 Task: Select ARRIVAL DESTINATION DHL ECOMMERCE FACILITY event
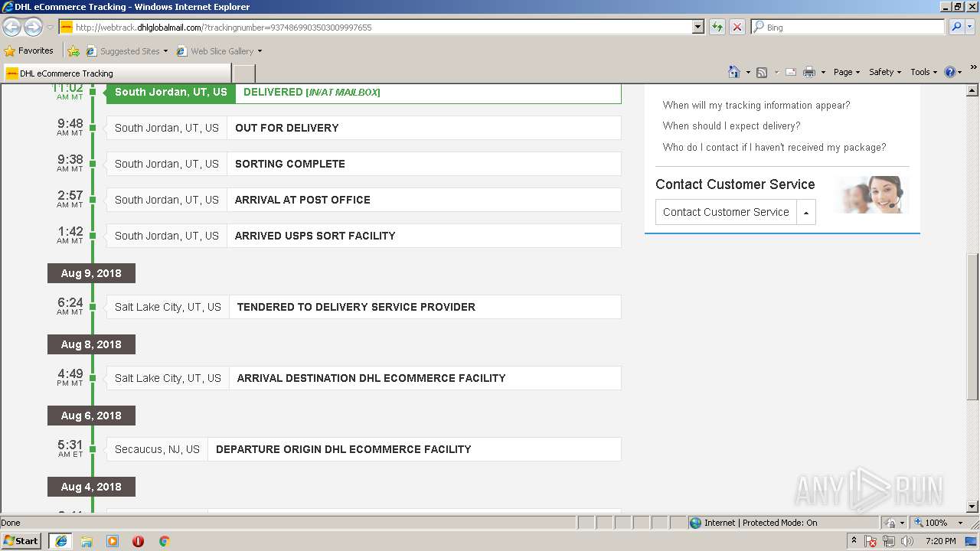pyautogui.click(x=364, y=378)
